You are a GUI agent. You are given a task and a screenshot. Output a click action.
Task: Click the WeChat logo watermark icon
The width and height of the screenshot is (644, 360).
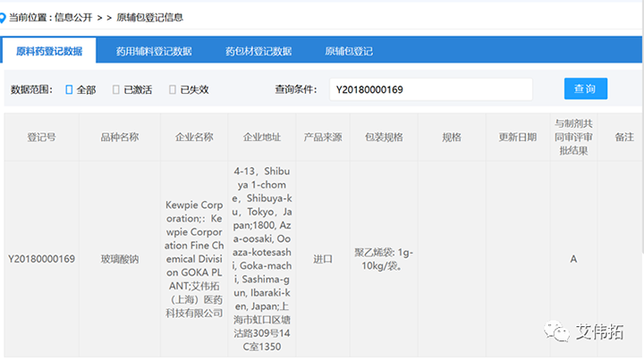point(562,331)
